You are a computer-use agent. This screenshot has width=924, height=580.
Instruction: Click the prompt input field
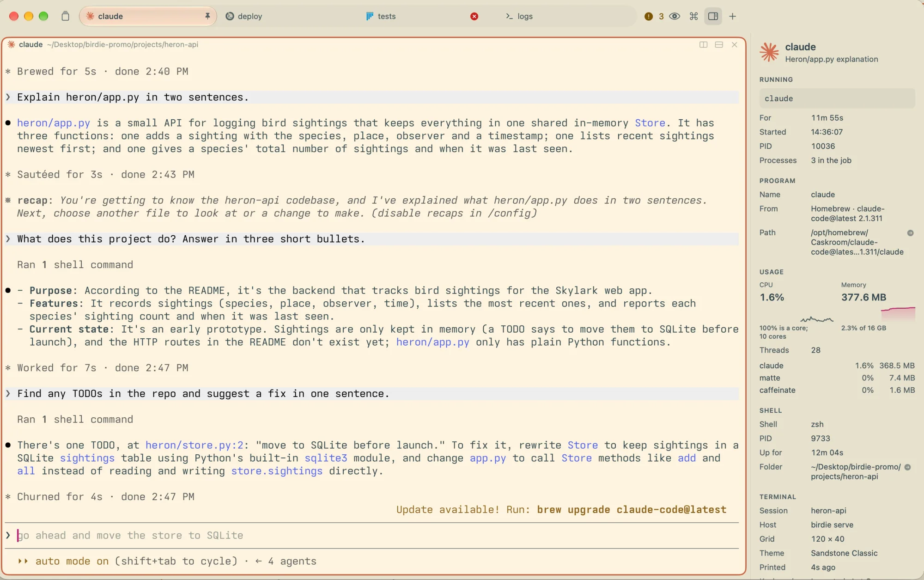click(x=372, y=535)
